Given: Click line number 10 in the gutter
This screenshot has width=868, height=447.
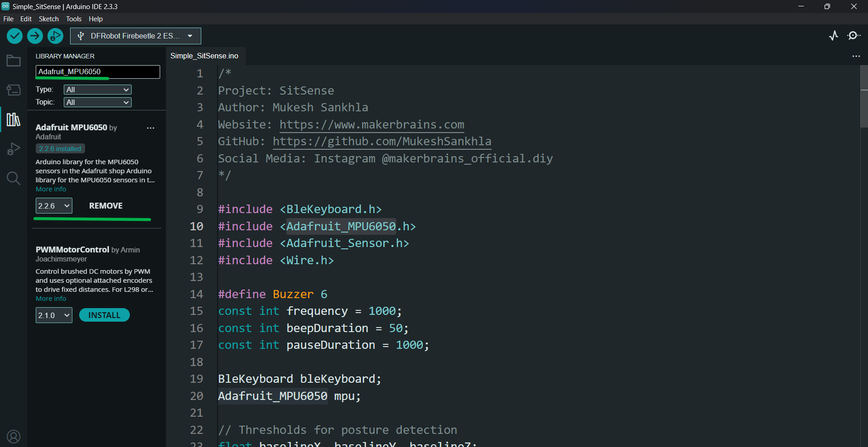Looking at the screenshot, I should tap(196, 226).
